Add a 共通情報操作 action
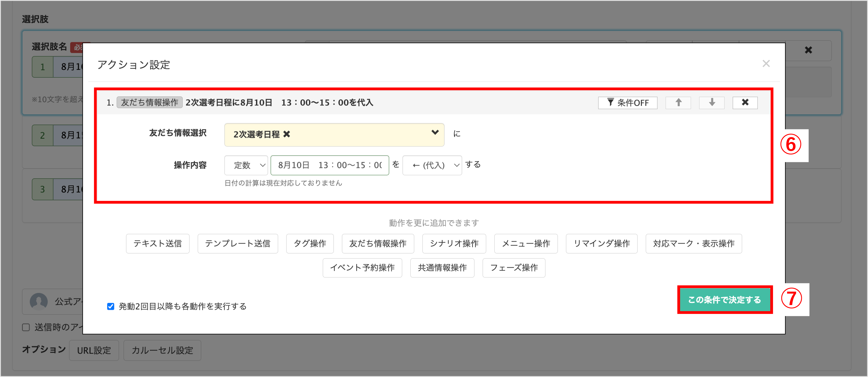The height and width of the screenshot is (377, 868). [x=442, y=268]
